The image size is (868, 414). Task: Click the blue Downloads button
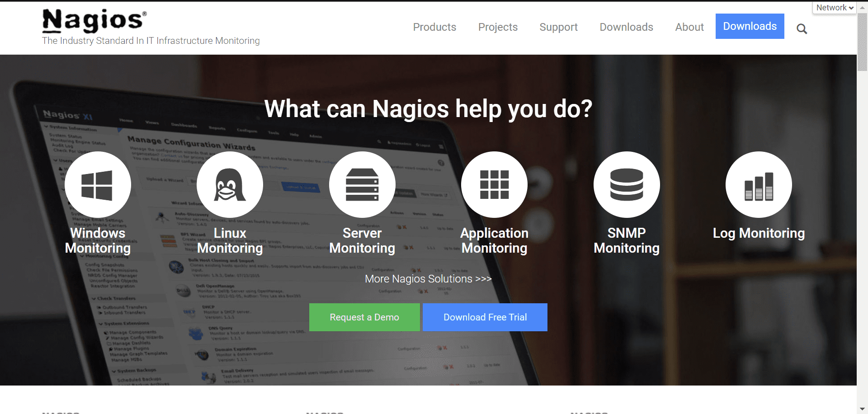click(x=750, y=26)
